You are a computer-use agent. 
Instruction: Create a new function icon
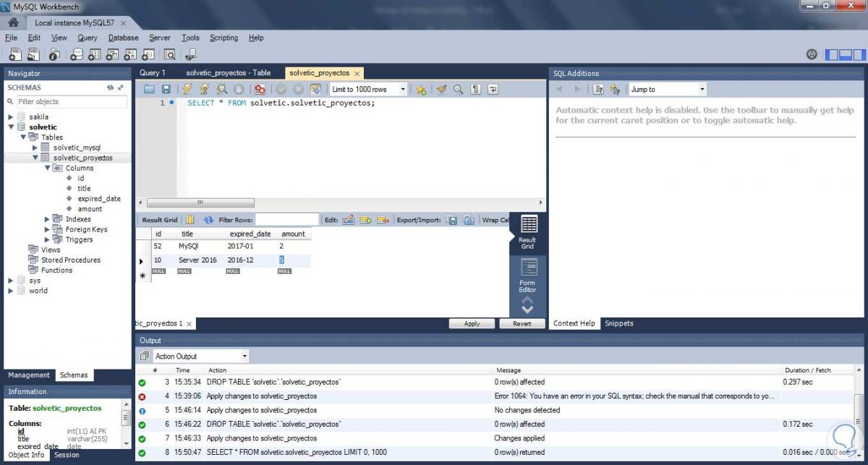[148, 54]
